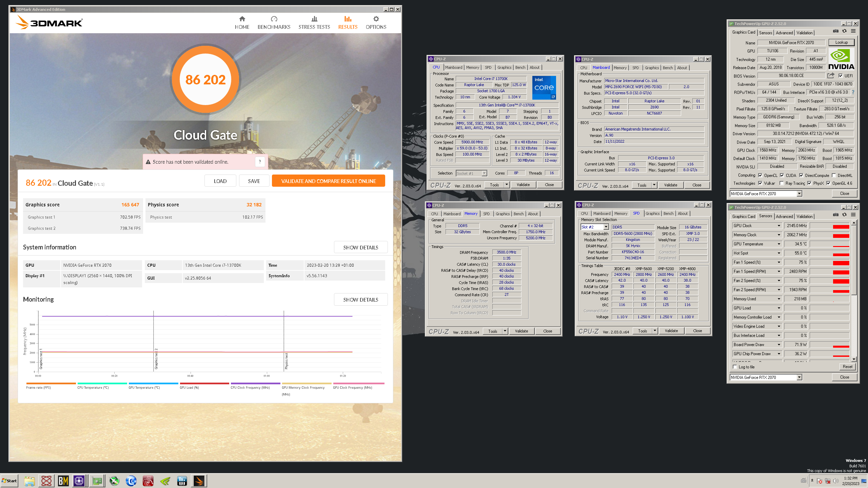Open hamburger menu in upper GPU-Z window
The image size is (868, 488).
[x=853, y=31]
